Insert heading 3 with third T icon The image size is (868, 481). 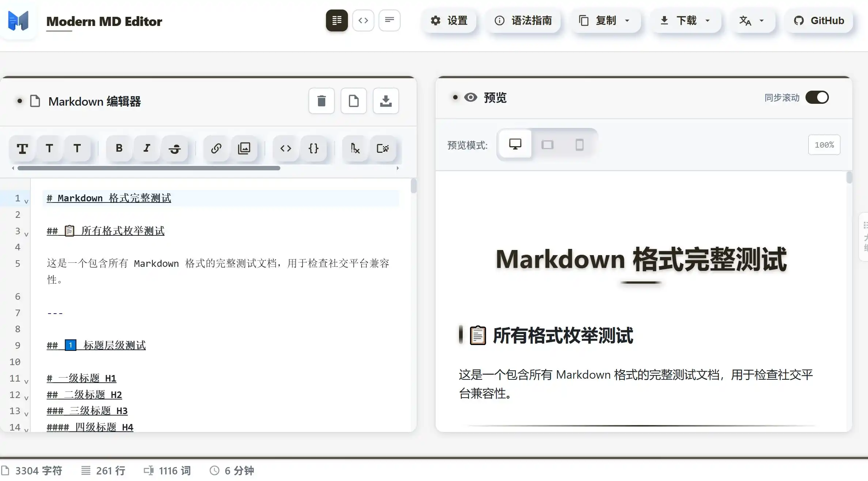pyautogui.click(x=77, y=148)
